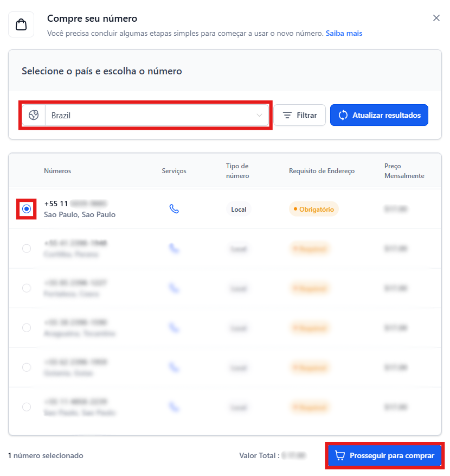This screenshot has height=476, width=450.
Task: Click the phone service icon for Sao Paulo number
Action: pos(174,209)
